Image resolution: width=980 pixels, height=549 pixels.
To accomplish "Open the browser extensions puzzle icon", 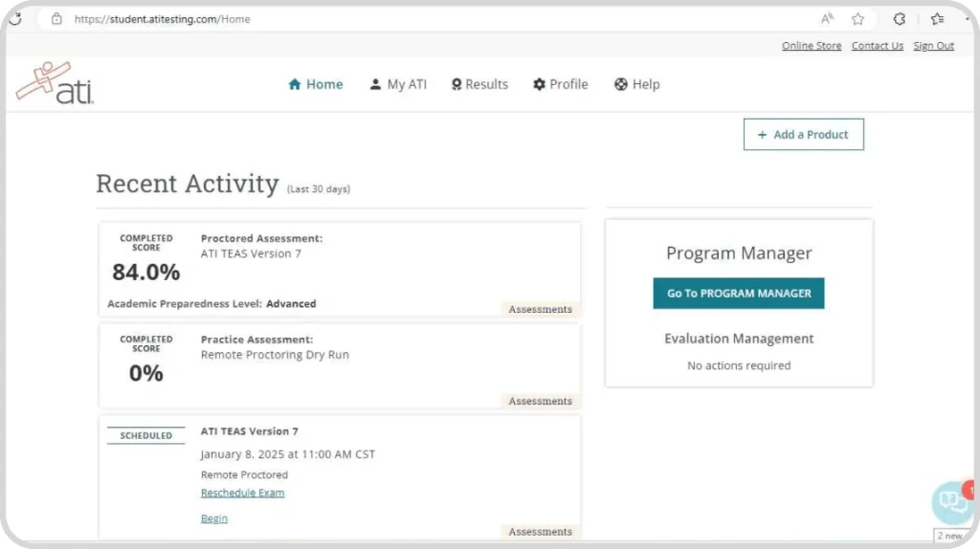I will point(899,19).
